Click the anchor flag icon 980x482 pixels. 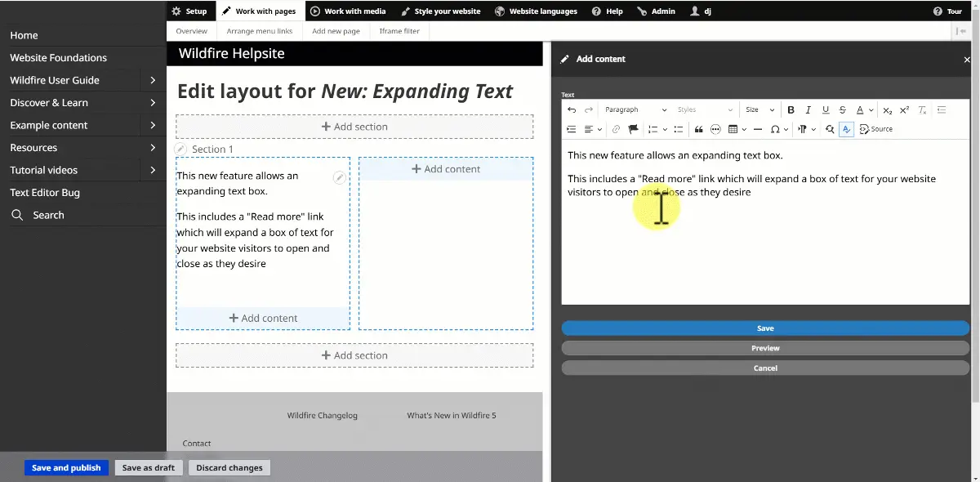(x=633, y=129)
